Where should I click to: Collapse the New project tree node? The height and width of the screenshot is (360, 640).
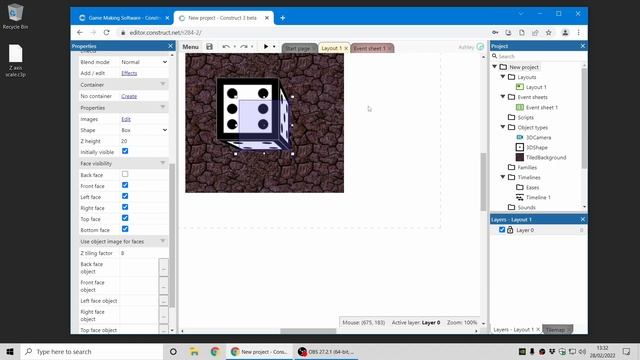(495, 67)
